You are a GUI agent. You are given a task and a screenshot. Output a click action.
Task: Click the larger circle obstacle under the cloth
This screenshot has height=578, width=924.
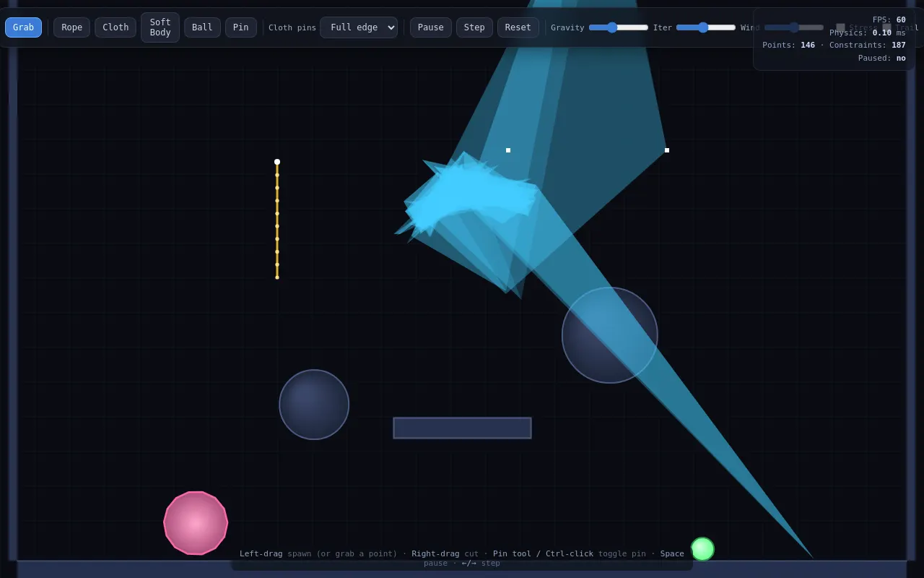610,335
